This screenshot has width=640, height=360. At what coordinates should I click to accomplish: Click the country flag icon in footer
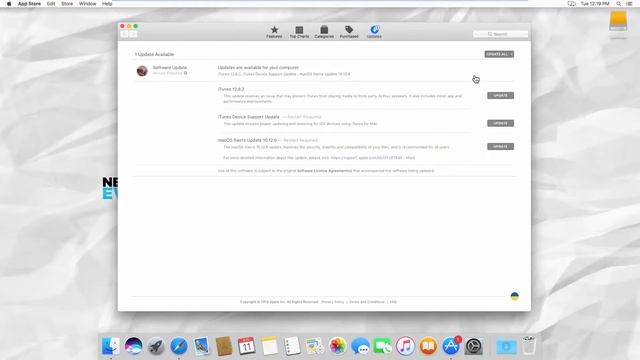[515, 296]
